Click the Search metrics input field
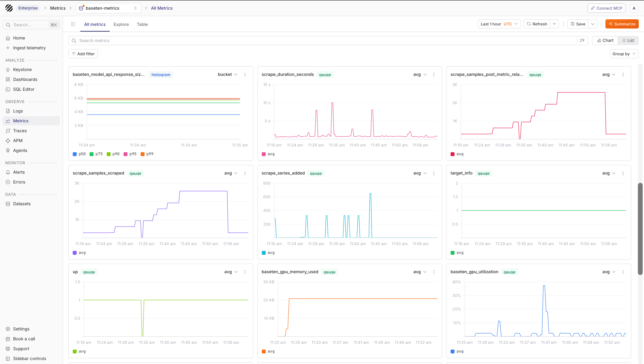Screen dimensions: 644x364 327,41
